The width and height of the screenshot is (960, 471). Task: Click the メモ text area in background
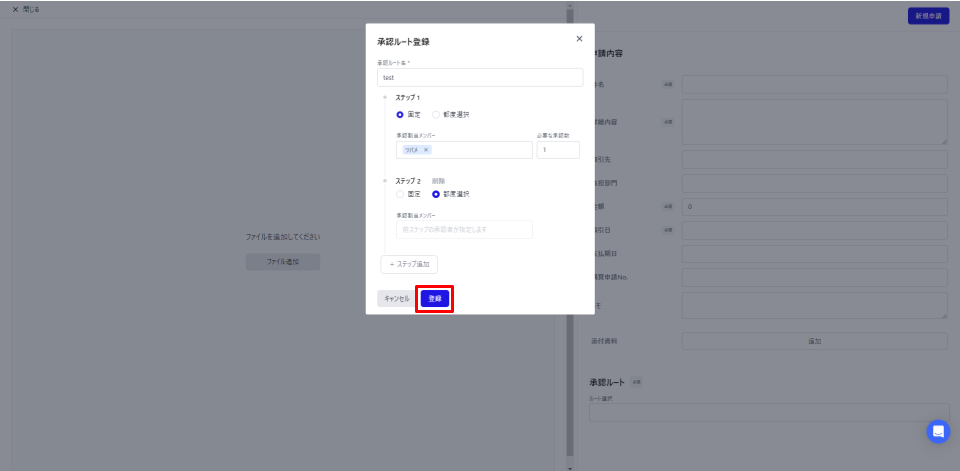pos(814,305)
